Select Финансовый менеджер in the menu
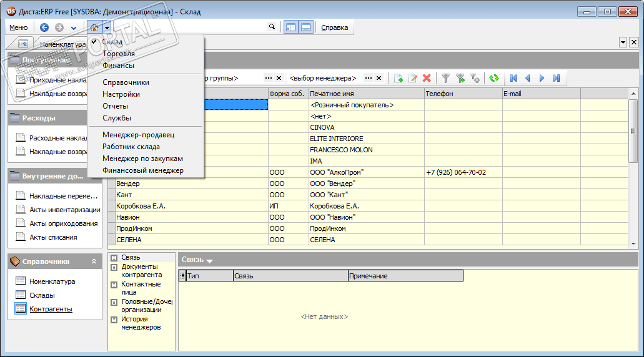 (143, 170)
